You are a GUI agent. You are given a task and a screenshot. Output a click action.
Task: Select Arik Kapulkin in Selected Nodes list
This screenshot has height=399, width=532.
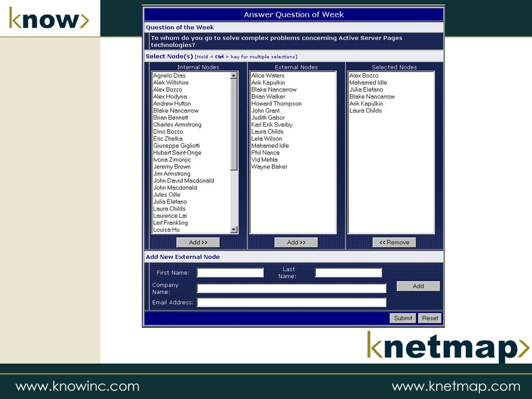pyautogui.click(x=366, y=104)
